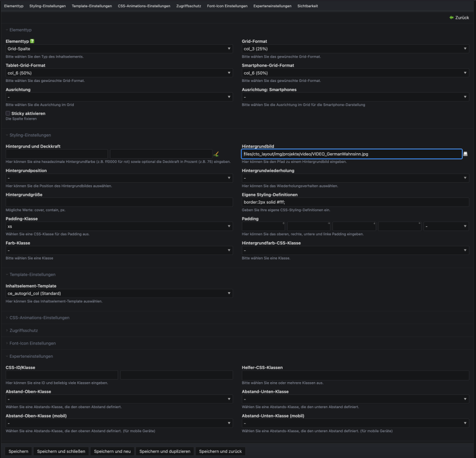This screenshot has height=458, width=476.
Task: Click the green Zurück arrow icon
Action: (x=451, y=17)
